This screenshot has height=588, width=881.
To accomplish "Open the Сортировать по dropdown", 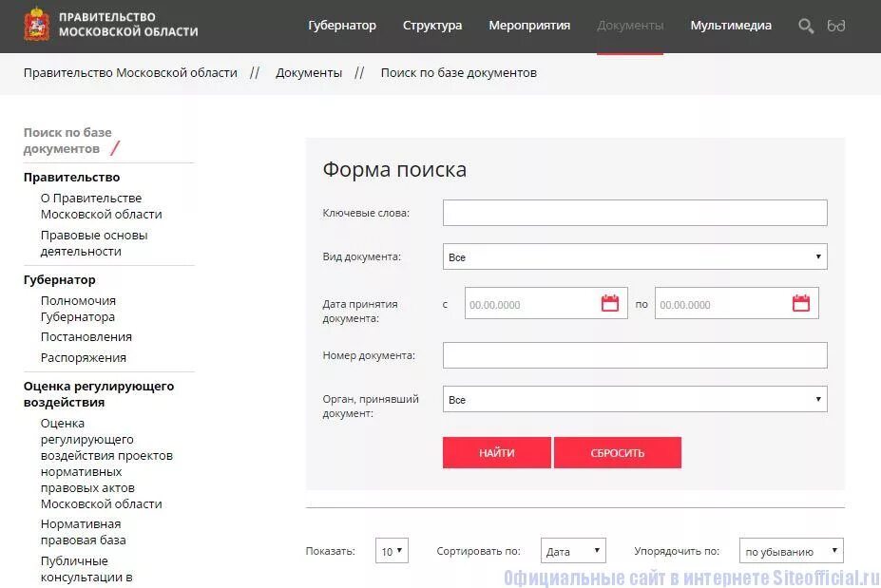I will coord(573,550).
